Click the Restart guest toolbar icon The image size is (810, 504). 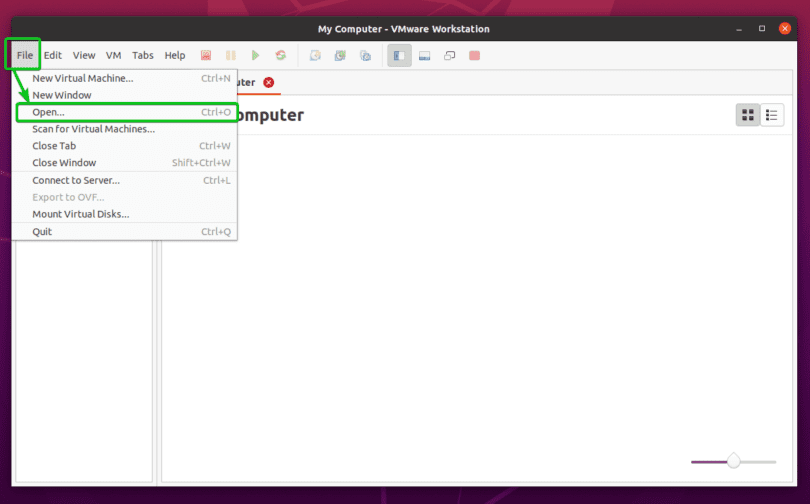click(281, 55)
